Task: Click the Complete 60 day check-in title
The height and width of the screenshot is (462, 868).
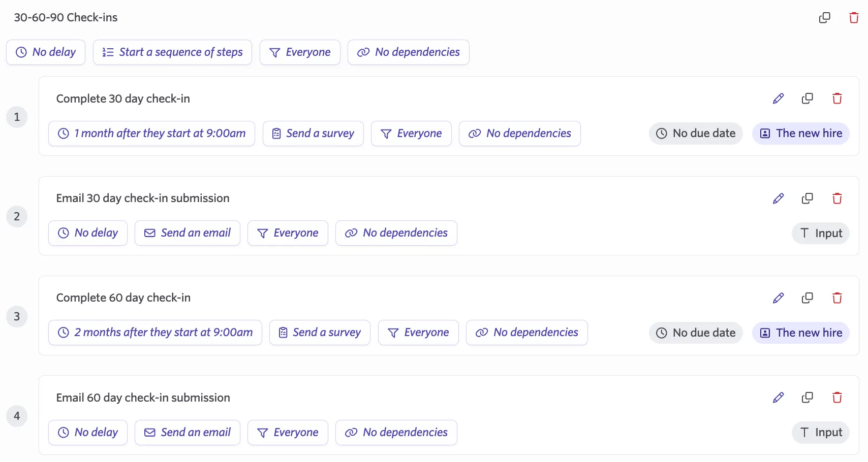Action: point(123,298)
